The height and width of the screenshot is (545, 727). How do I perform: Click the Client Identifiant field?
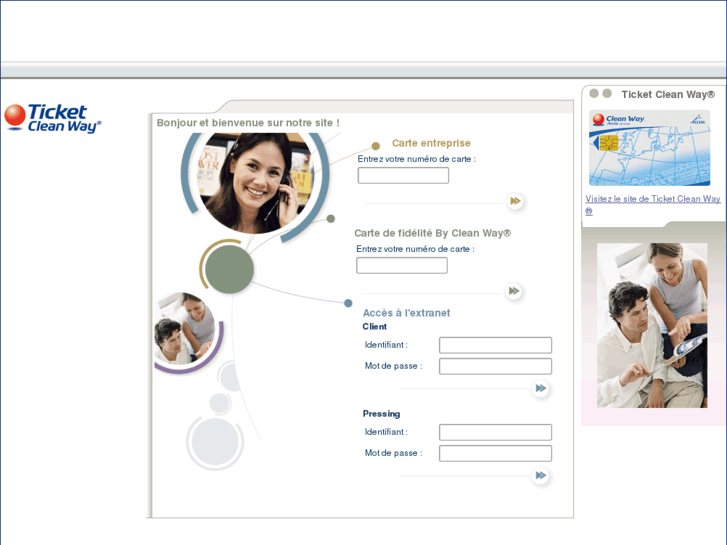pyautogui.click(x=495, y=345)
